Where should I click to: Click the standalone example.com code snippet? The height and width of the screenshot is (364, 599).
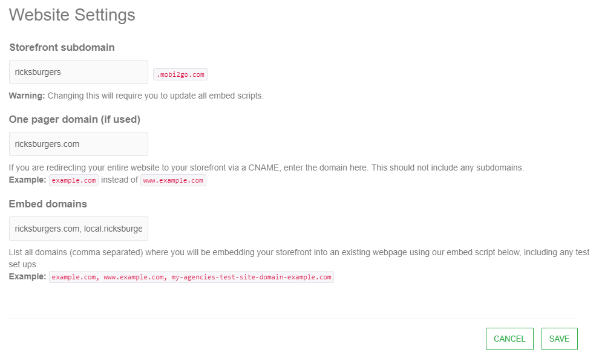click(x=73, y=180)
